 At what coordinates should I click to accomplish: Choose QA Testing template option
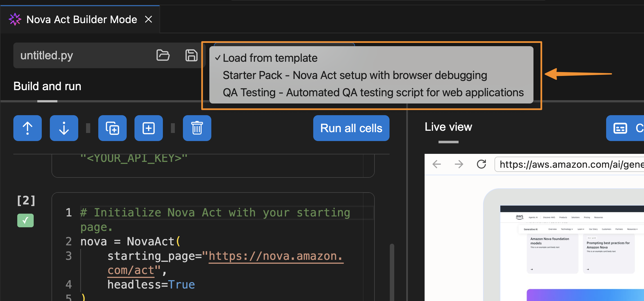[373, 93]
